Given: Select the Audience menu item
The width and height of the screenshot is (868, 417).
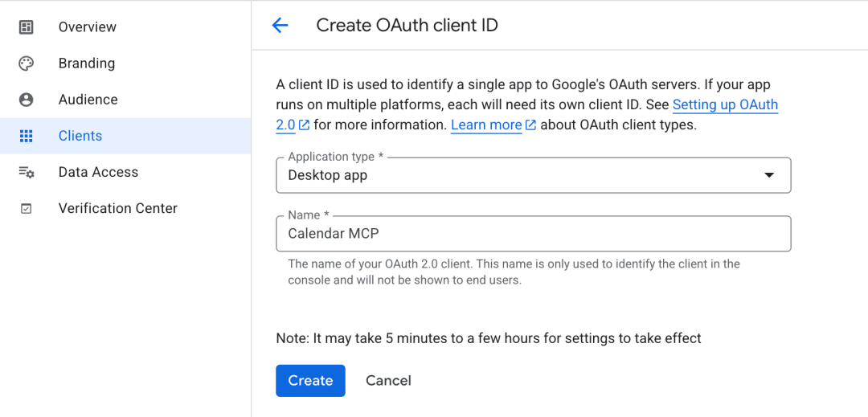Looking at the screenshot, I should point(125,100).
